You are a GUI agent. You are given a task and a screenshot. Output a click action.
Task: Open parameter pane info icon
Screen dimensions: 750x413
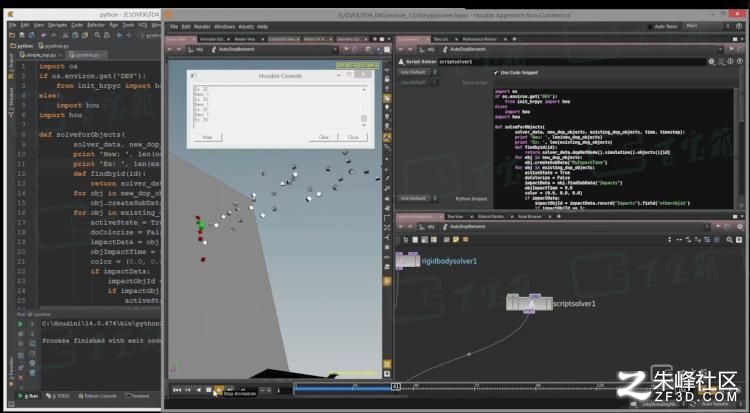click(x=730, y=61)
